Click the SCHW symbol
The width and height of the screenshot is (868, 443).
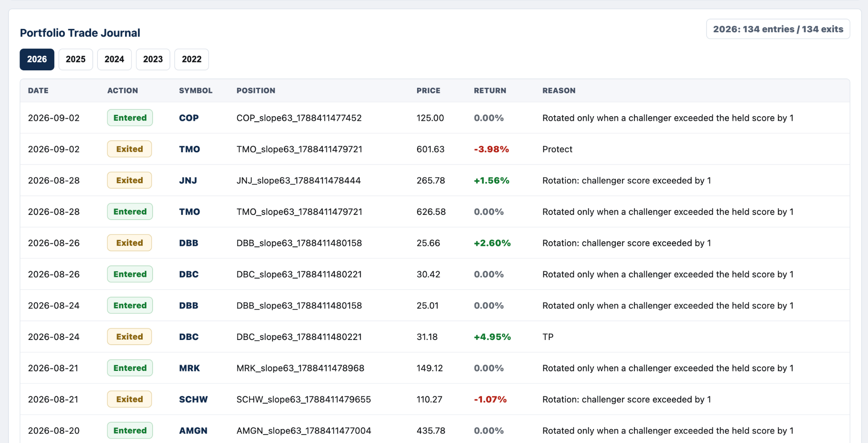pyautogui.click(x=193, y=399)
